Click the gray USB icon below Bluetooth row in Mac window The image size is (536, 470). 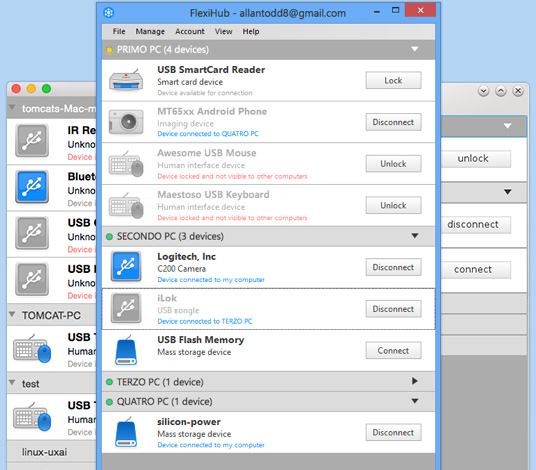[x=32, y=233]
